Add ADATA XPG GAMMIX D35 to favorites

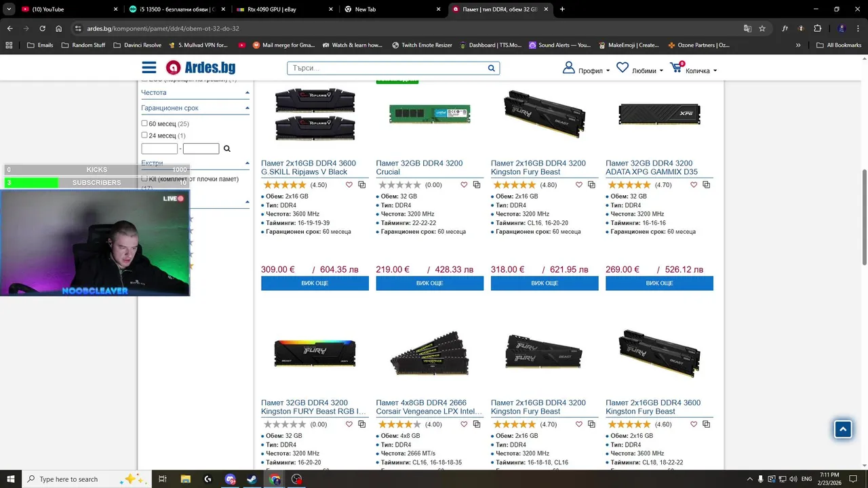(x=694, y=185)
